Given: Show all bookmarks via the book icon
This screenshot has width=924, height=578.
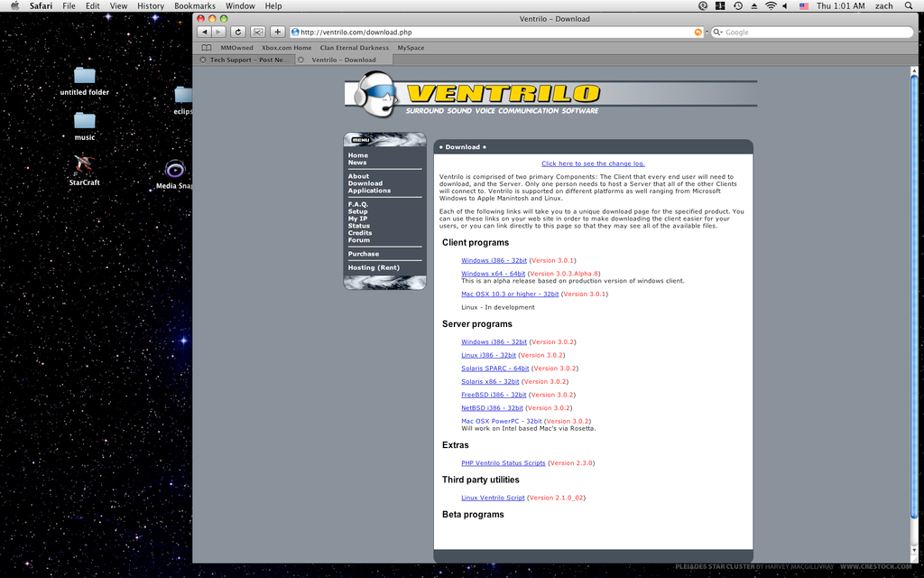Looking at the screenshot, I should (x=207, y=48).
